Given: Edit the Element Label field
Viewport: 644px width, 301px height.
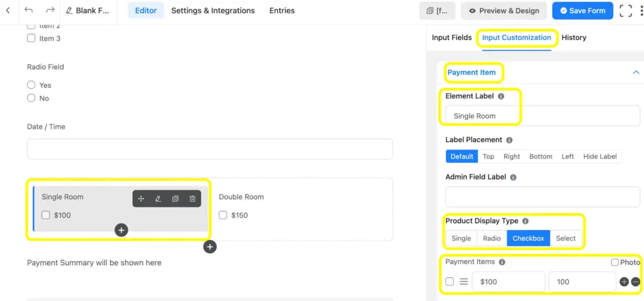Looking at the screenshot, I should pyautogui.click(x=543, y=116).
